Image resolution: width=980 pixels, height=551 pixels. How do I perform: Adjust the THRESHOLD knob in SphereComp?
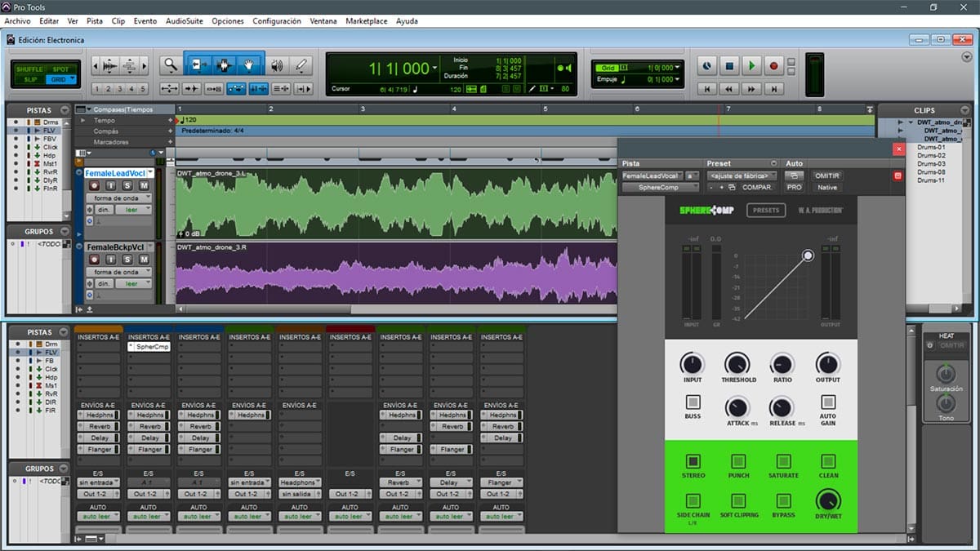click(737, 363)
